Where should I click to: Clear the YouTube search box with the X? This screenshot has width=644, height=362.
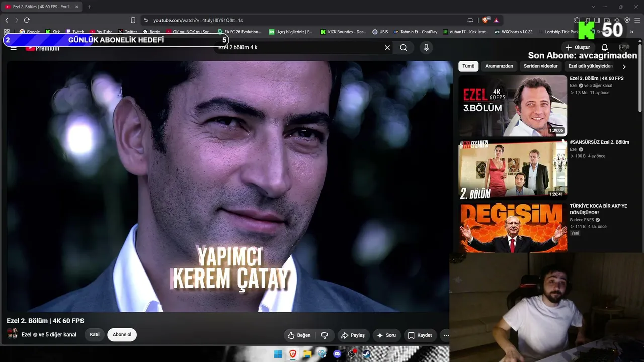click(x=387, y=48)
